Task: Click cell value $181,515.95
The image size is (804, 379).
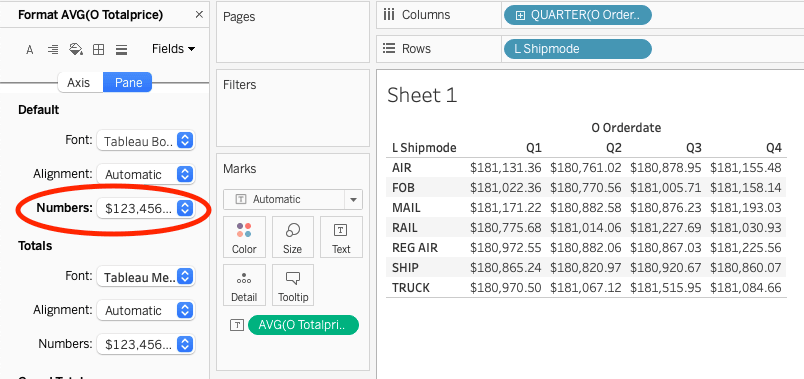Action: point(666,288)
